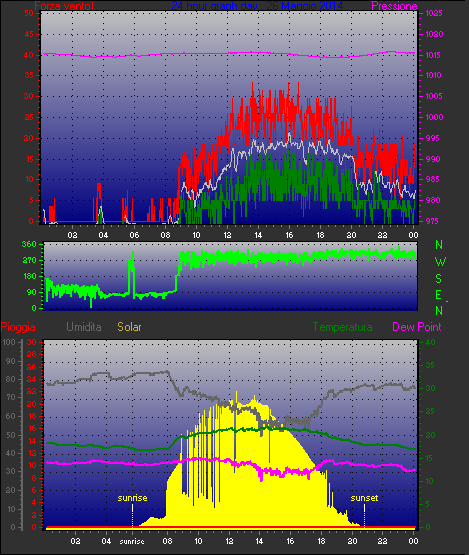Image resolution: width=469 pixels, height=555 pixels.
Task: Click the 'Forza vento' wind speed label
Action: click(64, 6)
